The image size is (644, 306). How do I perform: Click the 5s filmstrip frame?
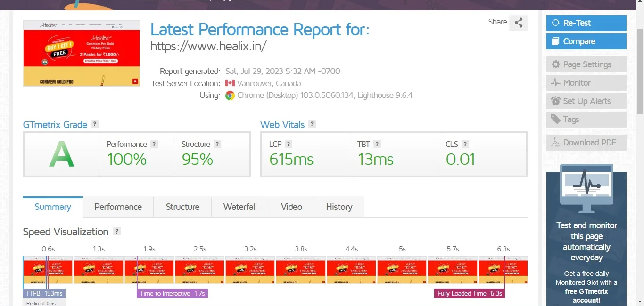click(402, 270)
